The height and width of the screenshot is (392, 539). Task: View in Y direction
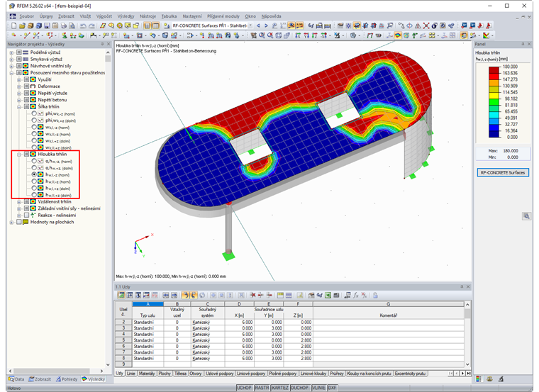coord(306,35)
